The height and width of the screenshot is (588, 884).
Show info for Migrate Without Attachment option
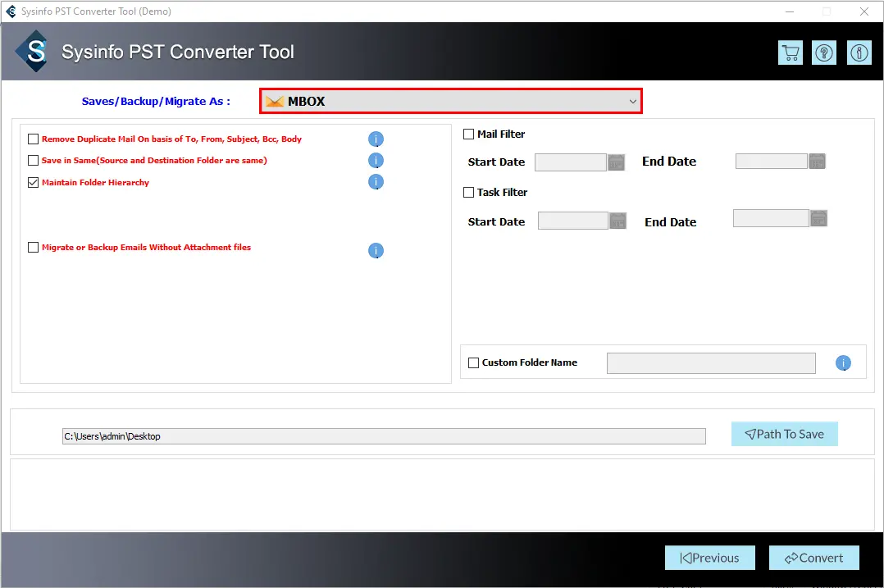pyautogui.click(x=376, y=251)
